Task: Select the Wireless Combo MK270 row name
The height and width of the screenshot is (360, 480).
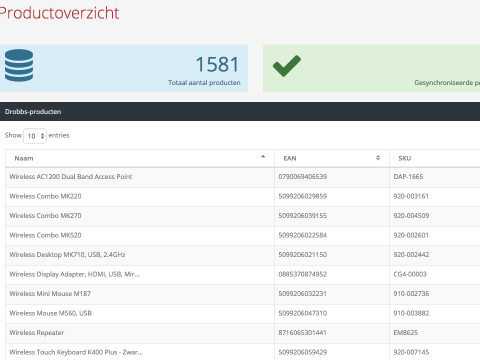Action: tap(45, 216)
